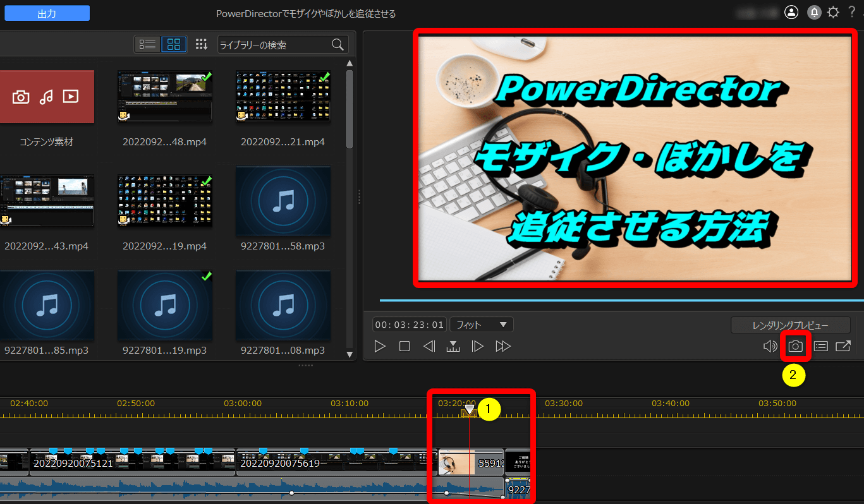
Task: Open the フィット zoom dropdown
Action: [x=482, y=325]
